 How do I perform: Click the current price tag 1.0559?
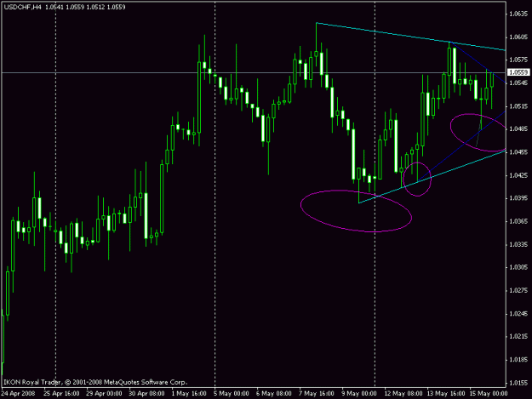(518, 72)
